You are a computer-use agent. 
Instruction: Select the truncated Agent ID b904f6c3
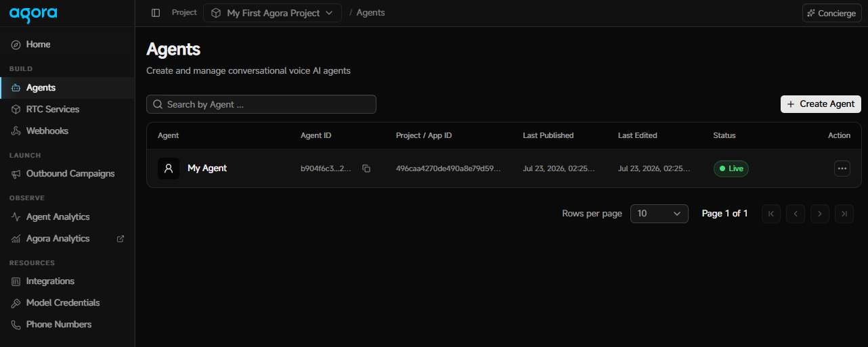[x=326, y=168]
